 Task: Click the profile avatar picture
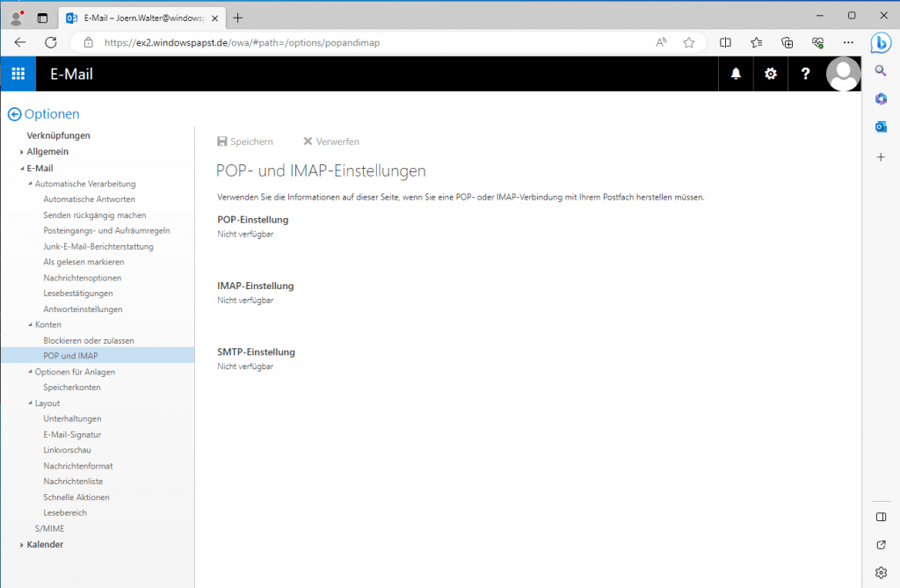(843, 74)
